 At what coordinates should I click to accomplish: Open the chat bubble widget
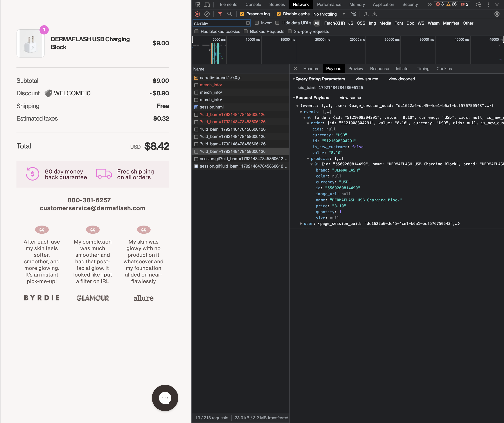(165, 398)
